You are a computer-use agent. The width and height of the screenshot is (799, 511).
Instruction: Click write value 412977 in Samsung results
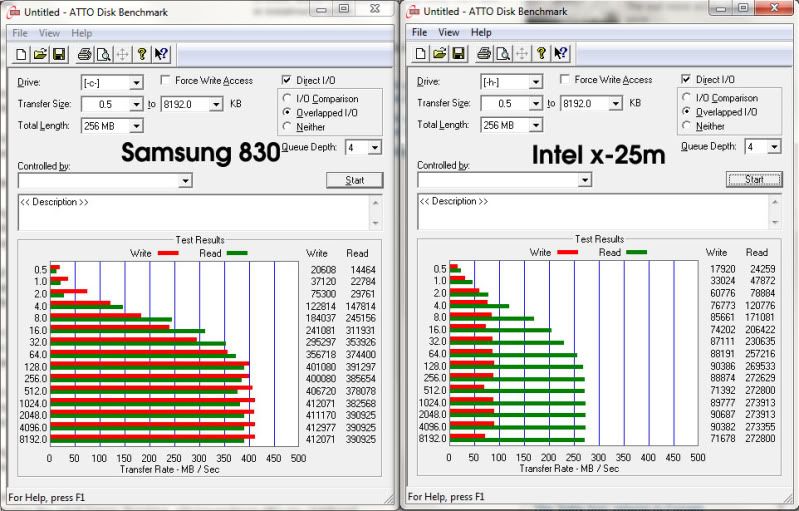[321, 427]
